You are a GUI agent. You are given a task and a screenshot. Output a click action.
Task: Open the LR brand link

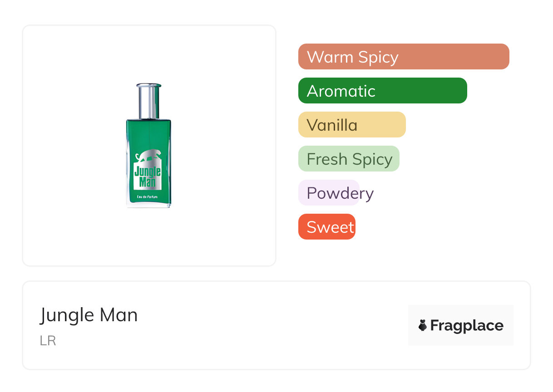[48, 341]
